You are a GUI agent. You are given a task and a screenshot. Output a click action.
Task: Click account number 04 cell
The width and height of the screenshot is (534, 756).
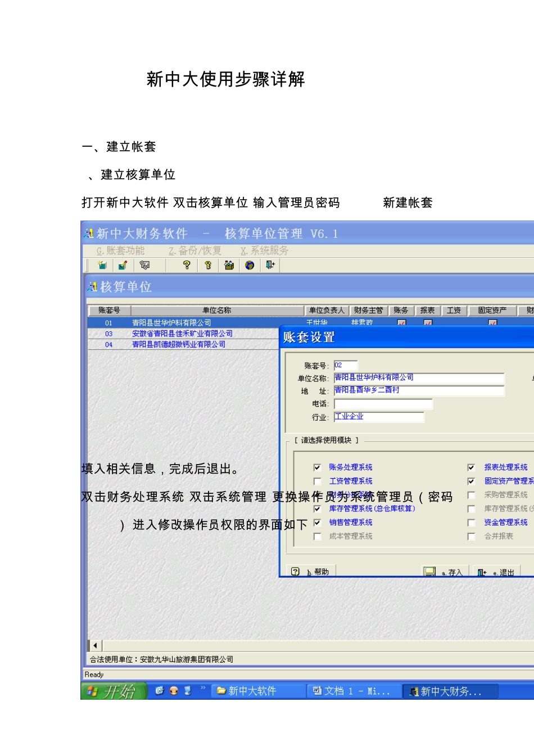[x=109, y=344]
